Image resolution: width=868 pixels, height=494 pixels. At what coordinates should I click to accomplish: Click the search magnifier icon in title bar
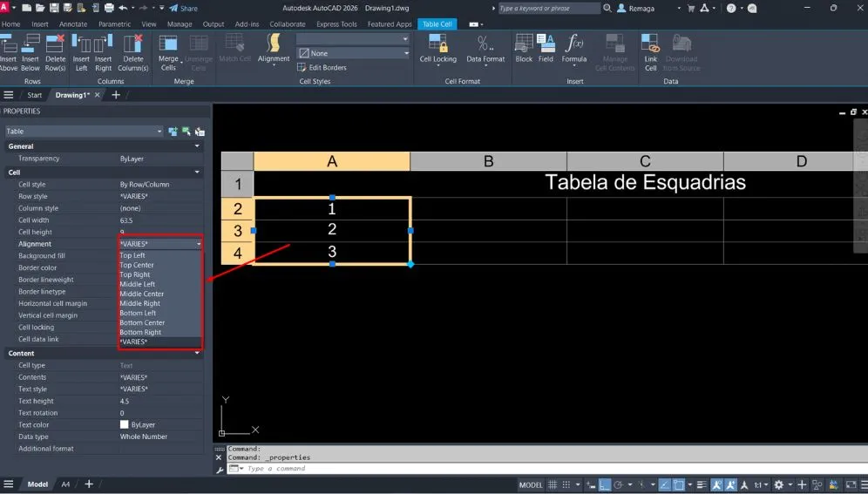(x=607, y=9)
